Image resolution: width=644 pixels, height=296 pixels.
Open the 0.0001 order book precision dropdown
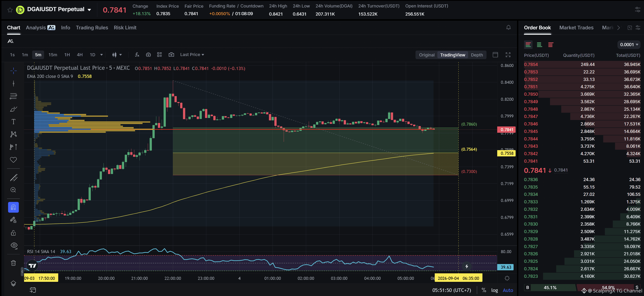tap(629, 45)
